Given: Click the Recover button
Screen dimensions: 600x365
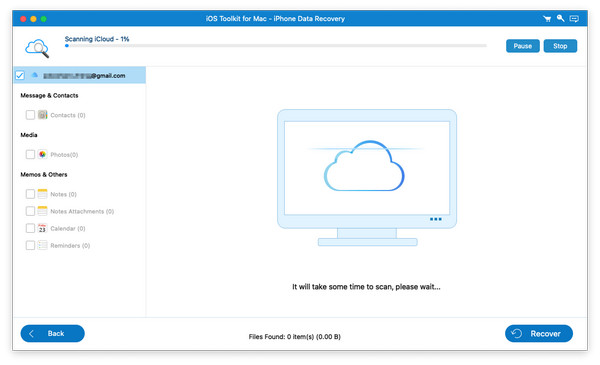Looking at the screenshot, I should 539,334.
